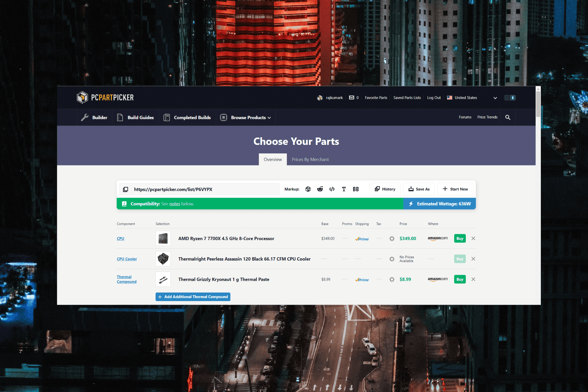Open Build Guides
588x392 pixels.
point(135,117)
